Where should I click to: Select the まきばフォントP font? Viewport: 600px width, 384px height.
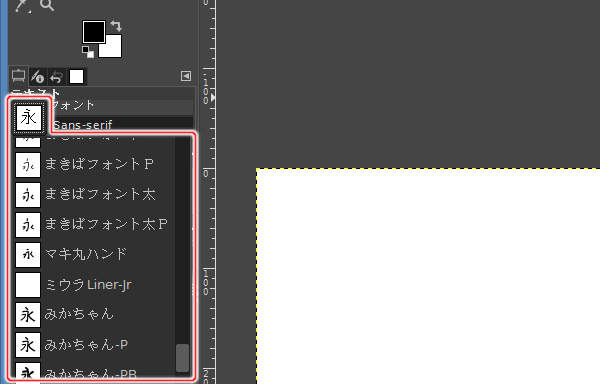coord(95,164)
